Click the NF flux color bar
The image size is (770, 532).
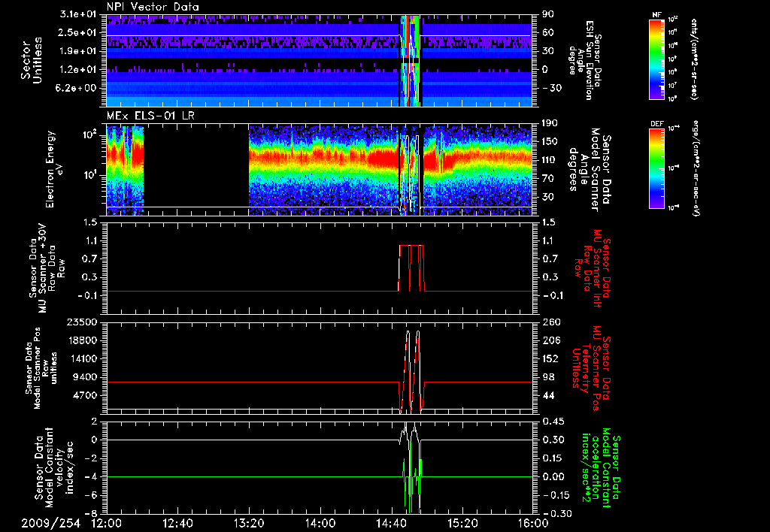(656, 59)
